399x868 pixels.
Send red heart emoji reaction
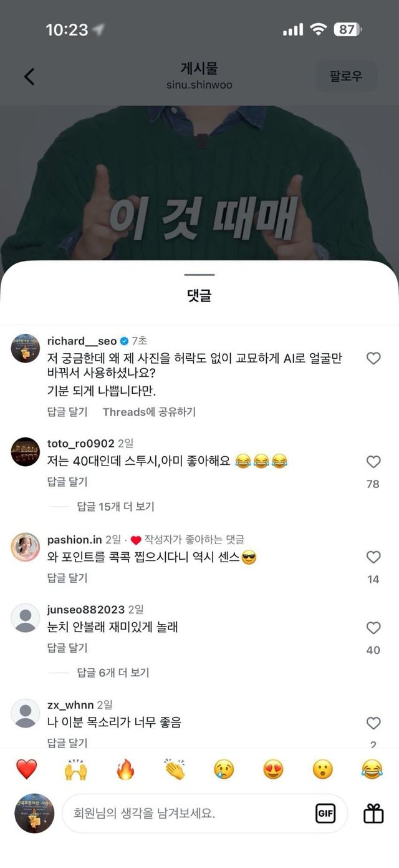click(26, 769)
